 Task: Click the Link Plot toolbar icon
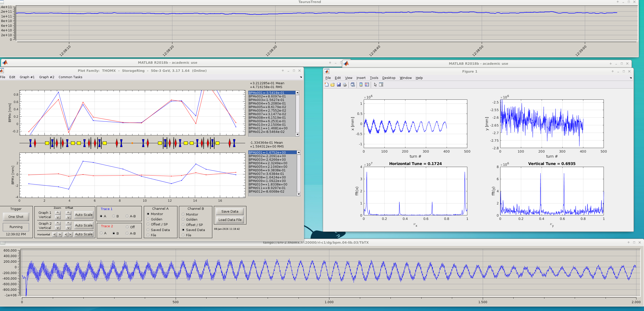pos(353,85)
